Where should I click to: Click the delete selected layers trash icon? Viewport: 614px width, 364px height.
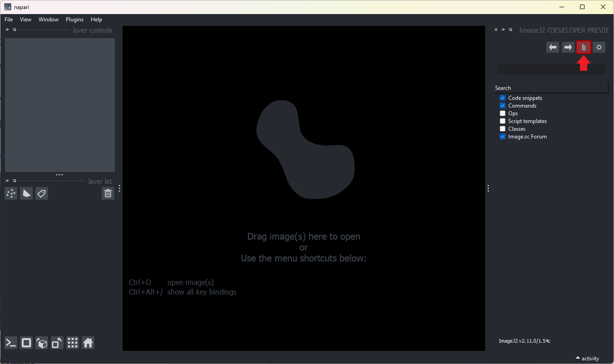point(108,194)
